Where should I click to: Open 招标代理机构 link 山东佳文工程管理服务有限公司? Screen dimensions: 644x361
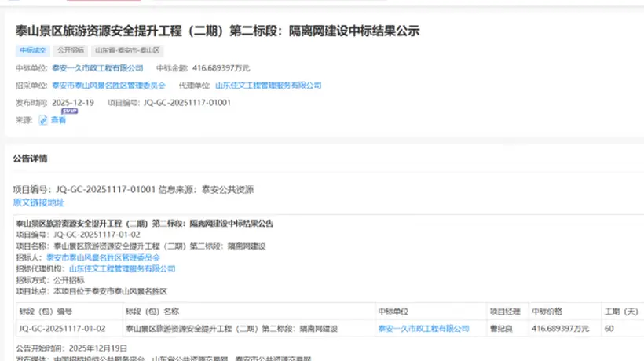click(122, 268)
